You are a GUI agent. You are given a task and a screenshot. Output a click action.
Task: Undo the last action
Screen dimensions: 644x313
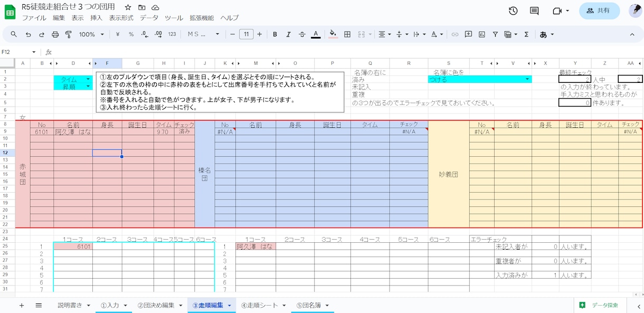[28, 34]
